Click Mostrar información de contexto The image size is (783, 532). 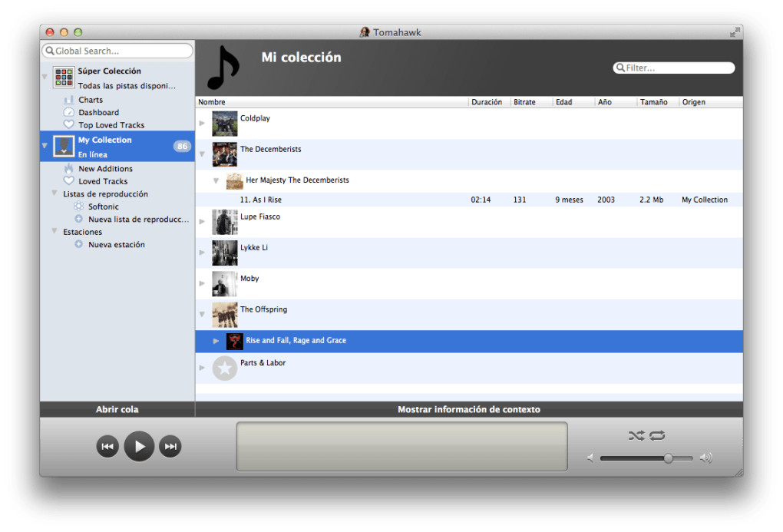[x=469, y=409]
